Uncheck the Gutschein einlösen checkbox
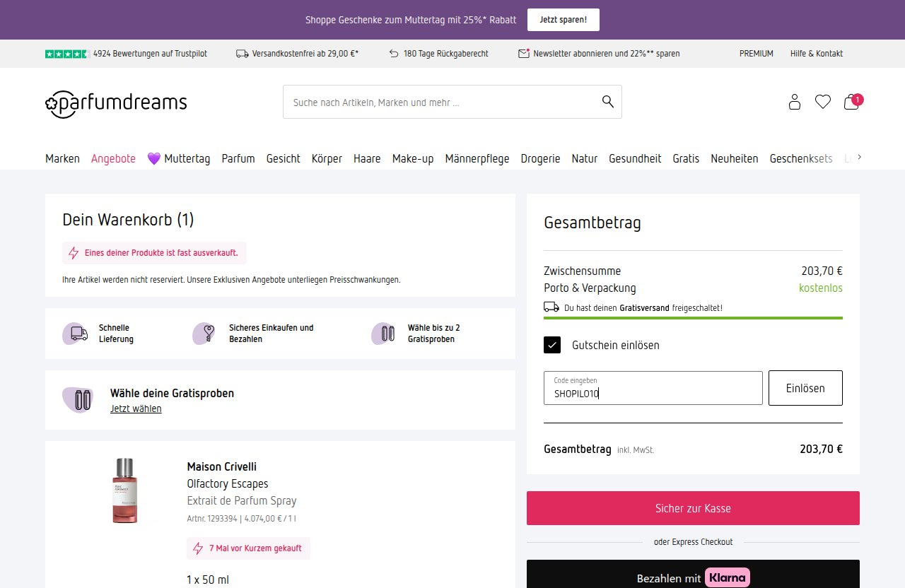 552,345
